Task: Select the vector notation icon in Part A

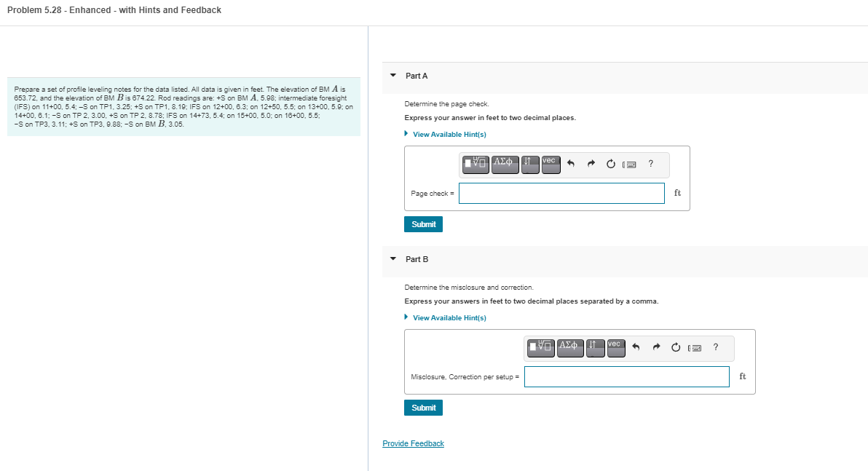Action: [551, 165]
